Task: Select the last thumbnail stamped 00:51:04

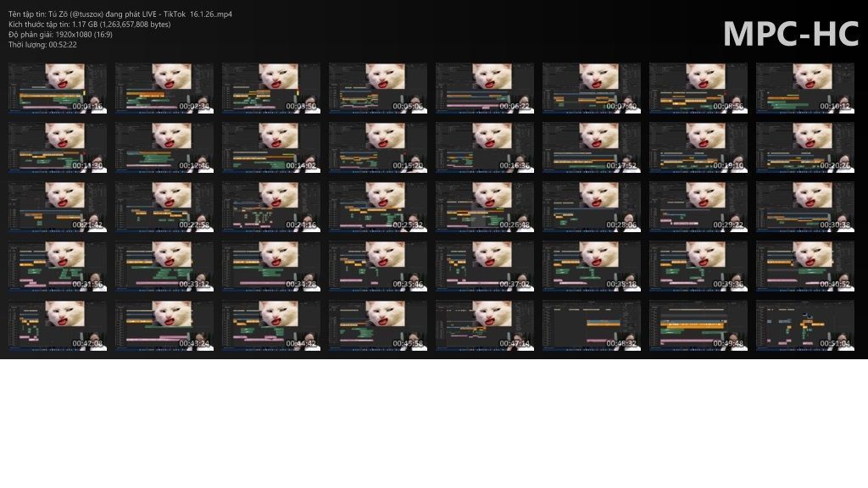Action: 805,325
